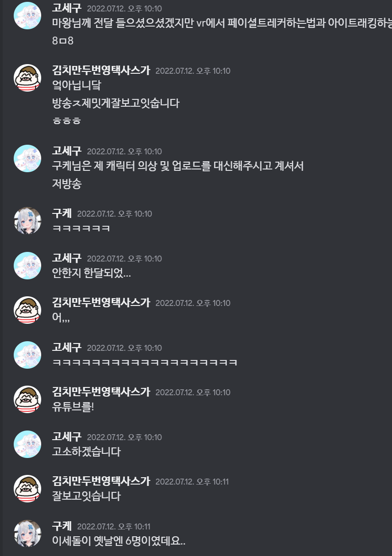This screenshot has width=392, height=556.
Task: Open 고세구's avatar beside 고소하겠습니다
Action: click(27, 444)
